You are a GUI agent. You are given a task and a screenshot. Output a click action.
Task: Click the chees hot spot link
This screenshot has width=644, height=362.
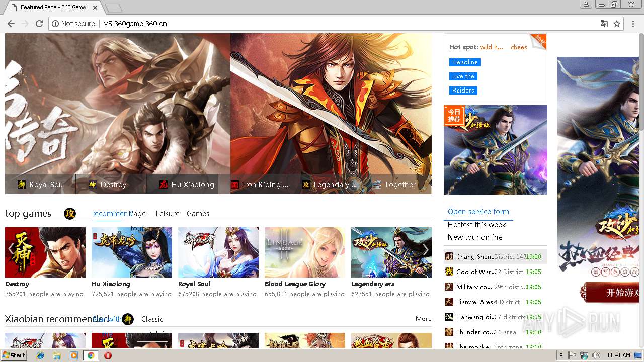pyautogui.click(x=519, y=47)
